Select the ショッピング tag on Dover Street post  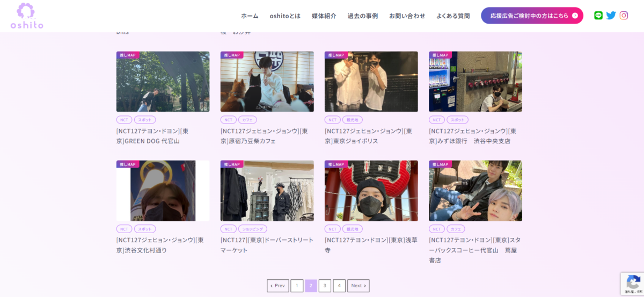pos(252,229)
